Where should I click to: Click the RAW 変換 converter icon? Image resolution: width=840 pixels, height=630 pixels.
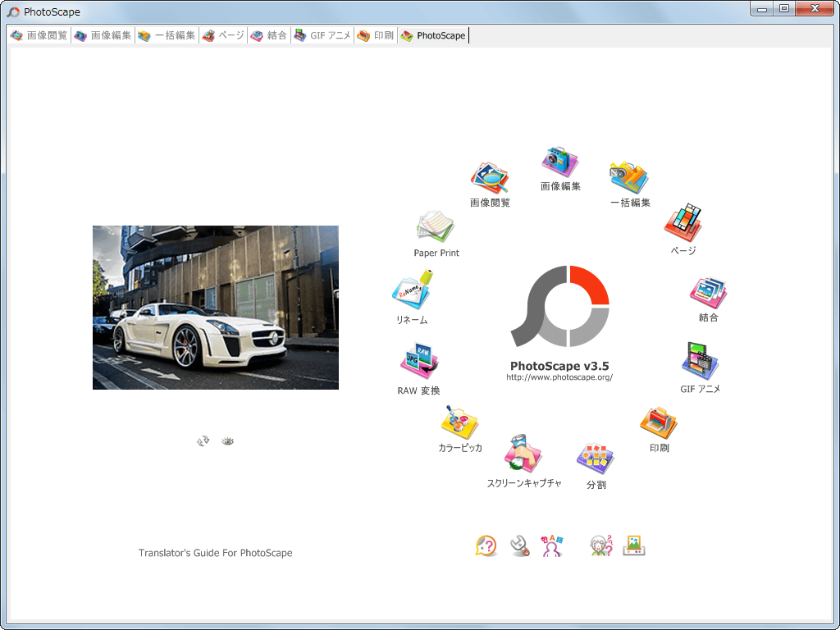tap(419, 362)
